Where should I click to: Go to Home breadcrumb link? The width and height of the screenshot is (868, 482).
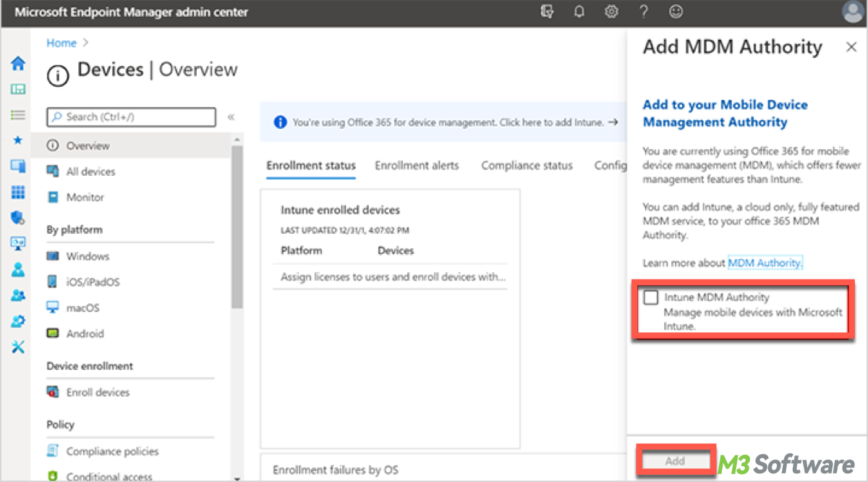61,43
